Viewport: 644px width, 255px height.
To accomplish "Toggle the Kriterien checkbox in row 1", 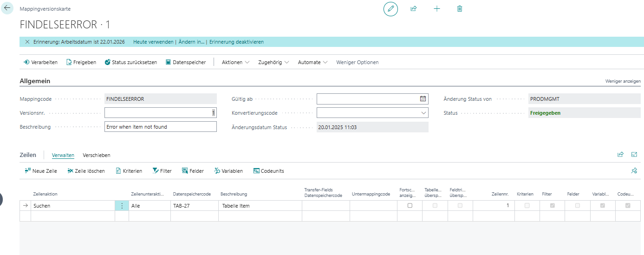I will click(527, 206).
